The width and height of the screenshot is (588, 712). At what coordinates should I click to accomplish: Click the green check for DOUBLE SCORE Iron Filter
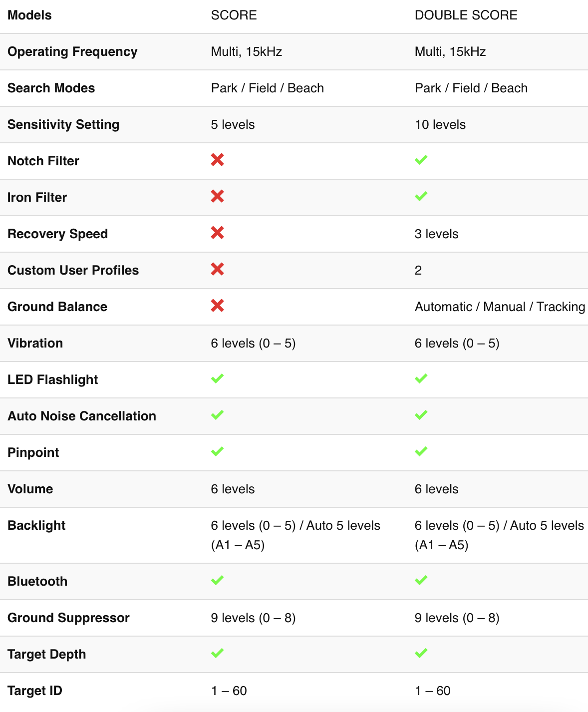coord(421,196)
